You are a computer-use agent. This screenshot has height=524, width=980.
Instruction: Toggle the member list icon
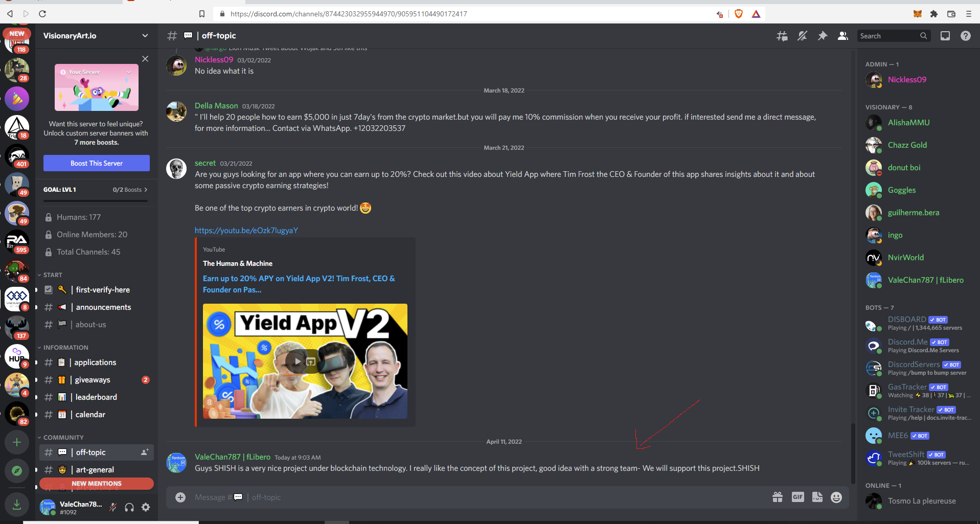pos(843,36)
